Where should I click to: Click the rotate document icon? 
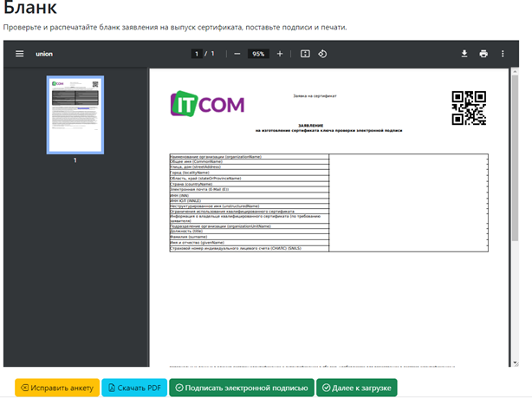pos(322,54)
